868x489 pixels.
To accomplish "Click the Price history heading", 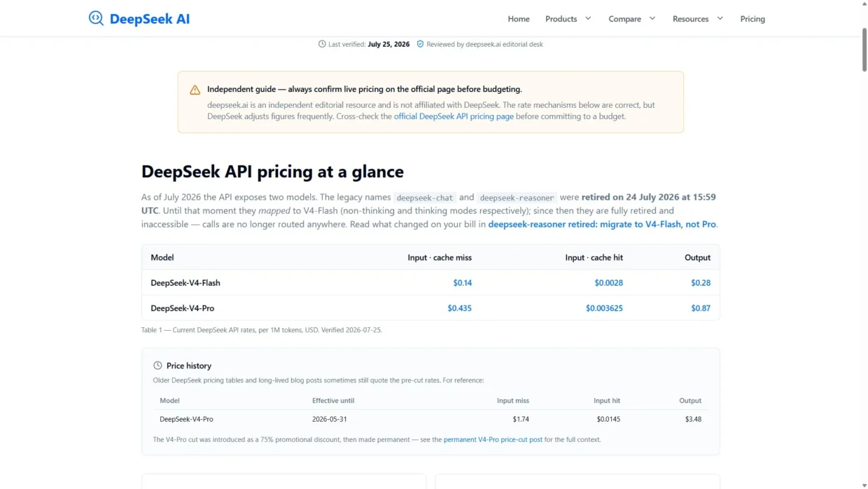I will [189, 366].
